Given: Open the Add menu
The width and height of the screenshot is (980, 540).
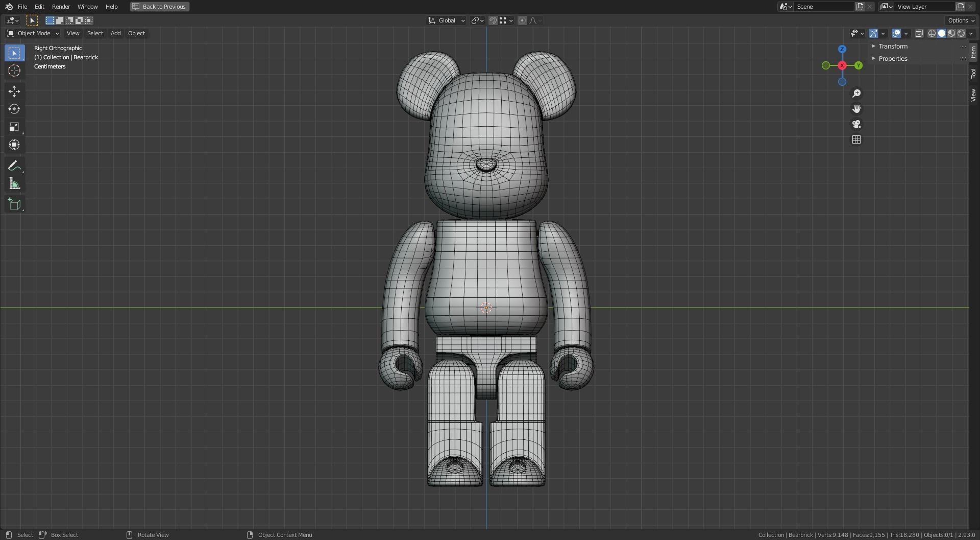Looking at the screenshot, I should coord(115,33).
